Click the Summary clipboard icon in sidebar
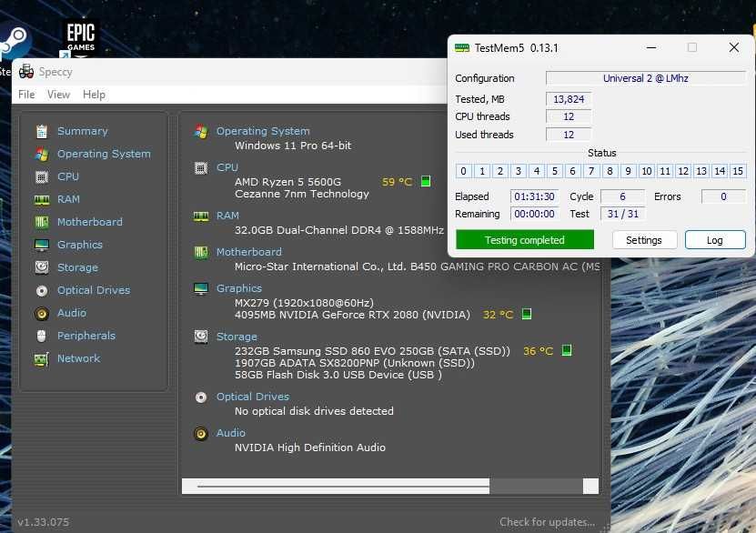 42,131
